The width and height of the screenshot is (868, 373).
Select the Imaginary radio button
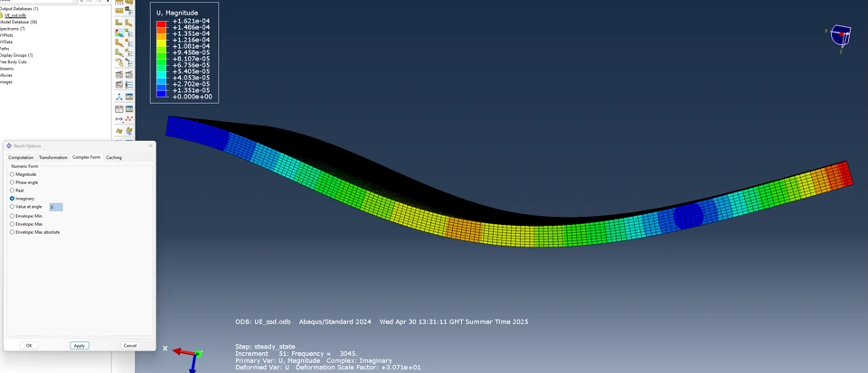(x=12, y=199)
